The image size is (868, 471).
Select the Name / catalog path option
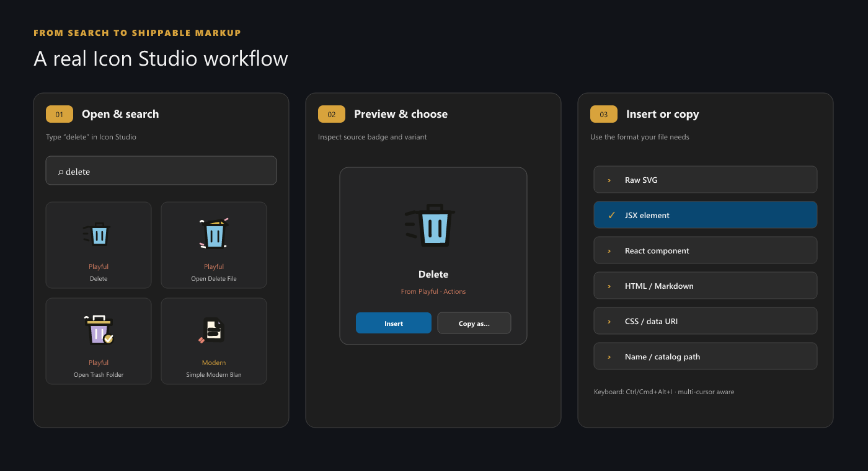[706, 356]
